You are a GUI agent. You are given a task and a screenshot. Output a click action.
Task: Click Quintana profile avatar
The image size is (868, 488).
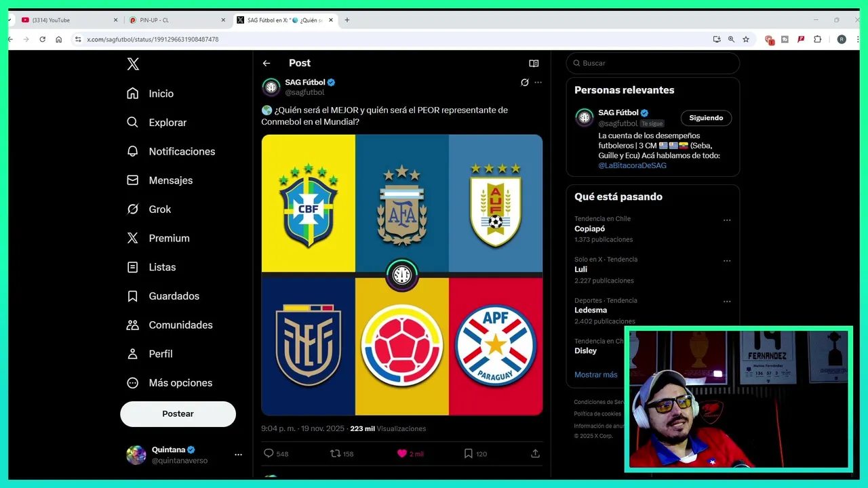pyautogui.click(x=136, y=455)
